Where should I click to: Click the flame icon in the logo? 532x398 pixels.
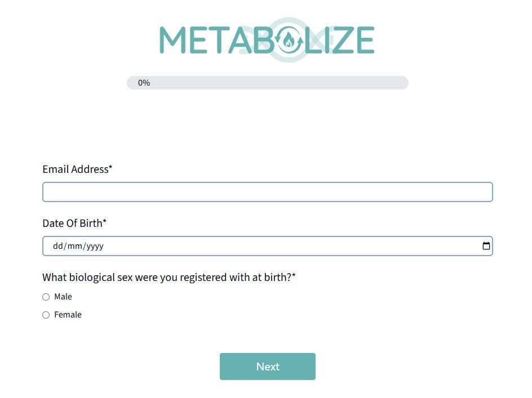tap(289, 40)
